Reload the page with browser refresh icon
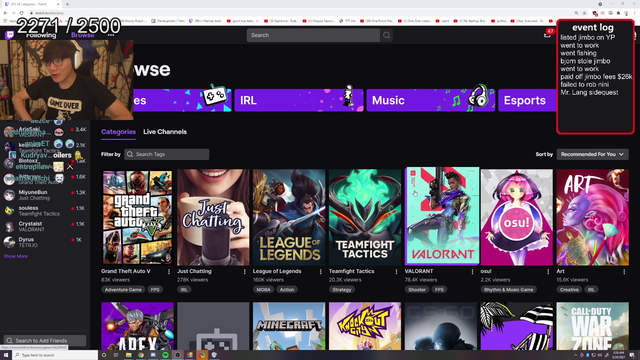 (x=22, y=13)
